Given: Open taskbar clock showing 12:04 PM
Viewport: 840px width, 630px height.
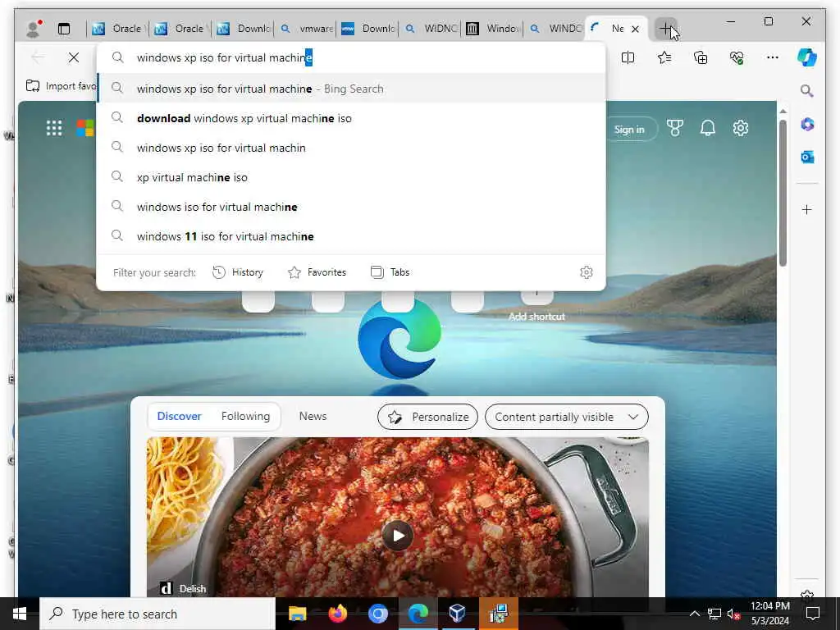Looking at the screenshot, I should click(x=769, y=614).
